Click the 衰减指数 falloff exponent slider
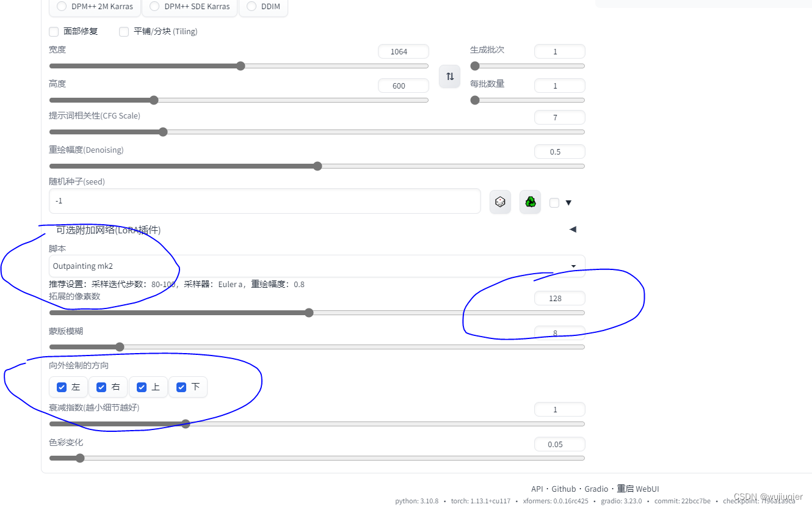812x507 pixels. click(317, 424)
